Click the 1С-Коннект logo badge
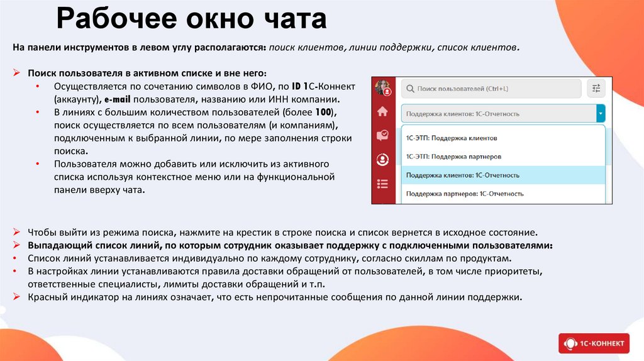 pyautogui.click(x=594, y=343)
